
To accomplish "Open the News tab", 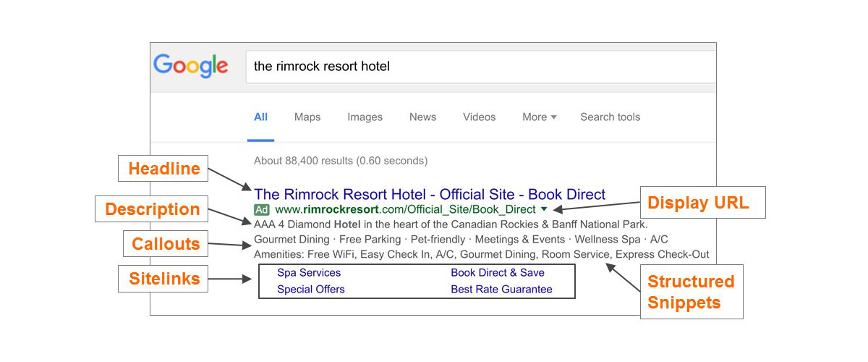I will pos(422,117).
